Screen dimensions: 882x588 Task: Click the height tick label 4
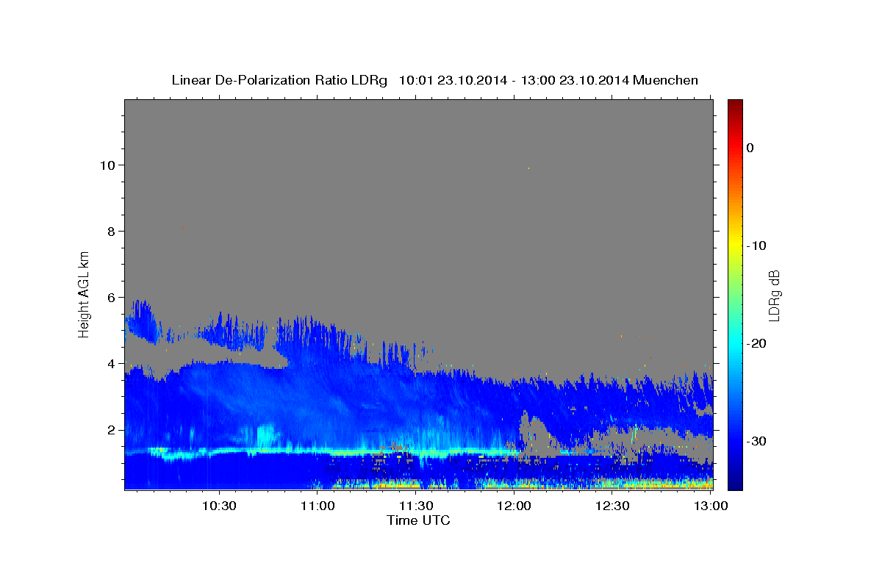[111, 364]
